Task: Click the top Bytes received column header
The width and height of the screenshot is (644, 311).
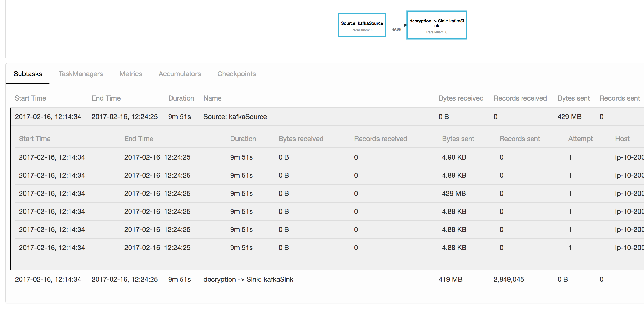Action: point(461,98)
